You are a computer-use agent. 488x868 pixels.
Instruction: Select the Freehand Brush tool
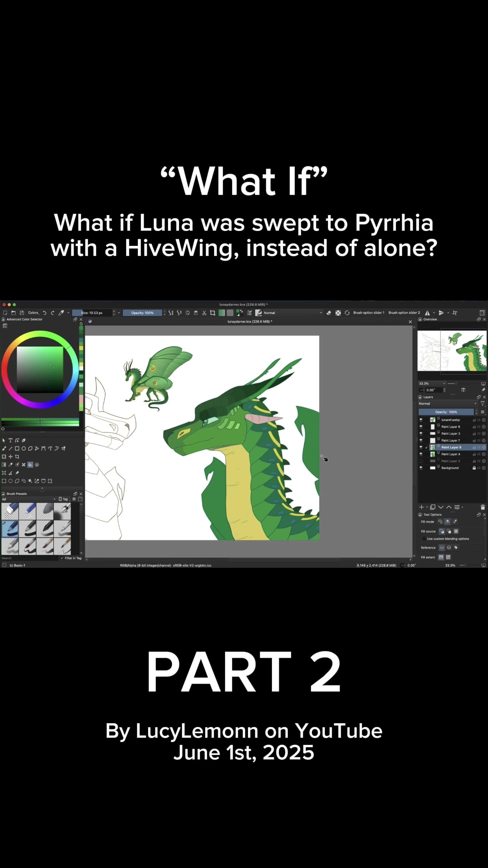(x=4, y=448)
